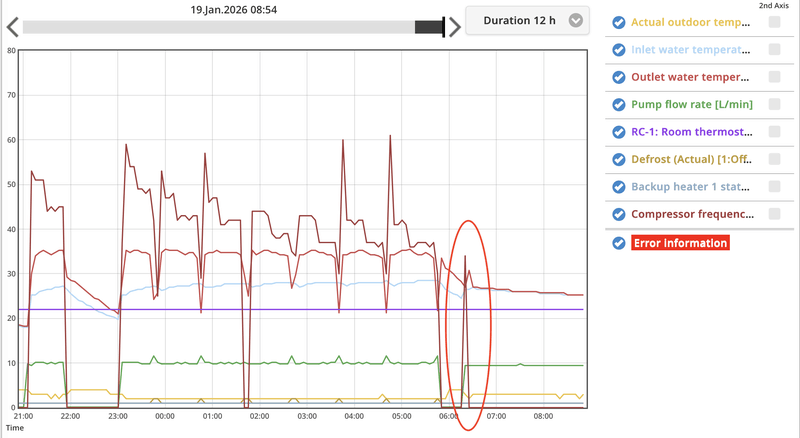800x438 pixels.
Task: Toggle Defrost (Actual) series checkmark
Action: 619,159
